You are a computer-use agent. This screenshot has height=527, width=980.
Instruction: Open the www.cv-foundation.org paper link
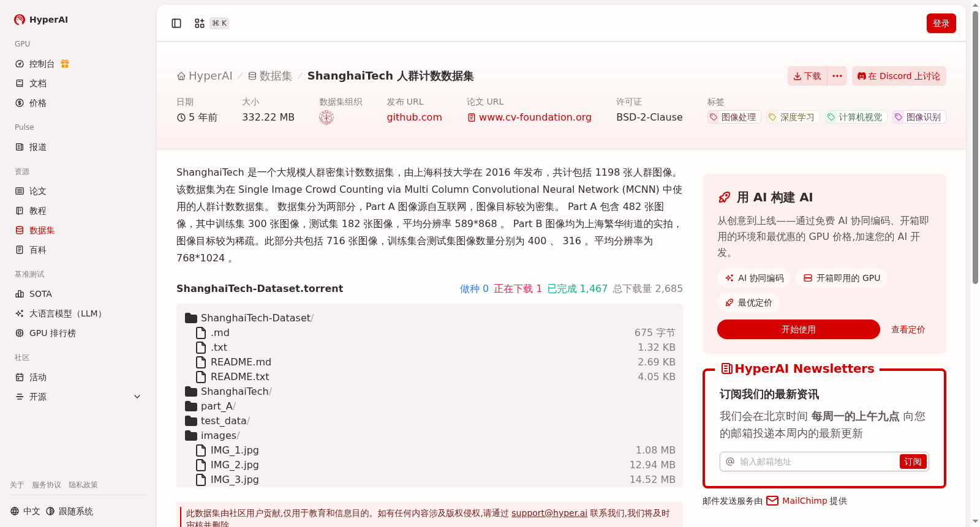tap(529, 117)
